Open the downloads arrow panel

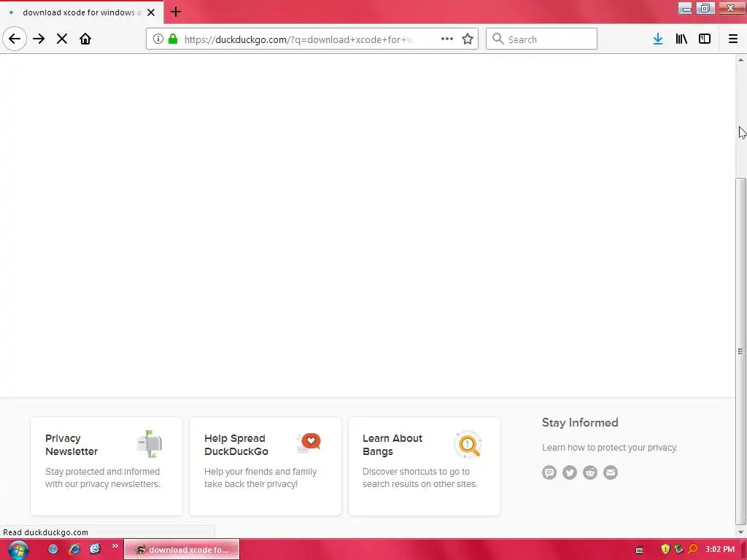[658, 39]
